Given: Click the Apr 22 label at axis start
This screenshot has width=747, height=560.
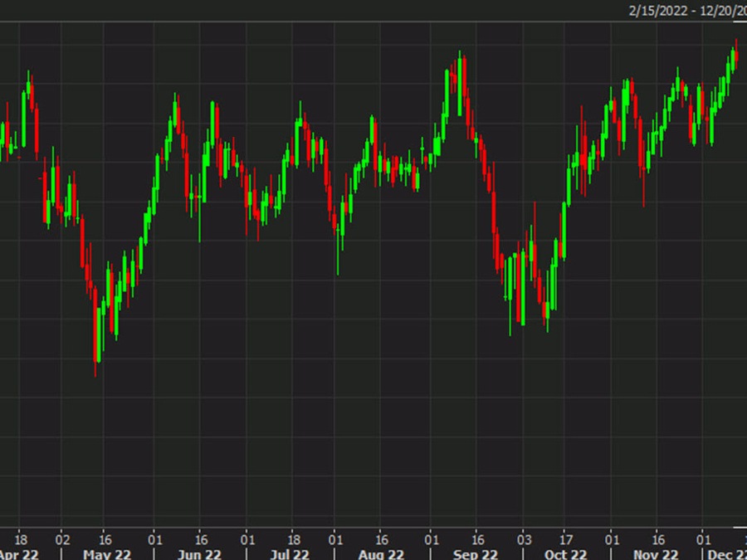Looking at the screenshot, I should point(18,553).
